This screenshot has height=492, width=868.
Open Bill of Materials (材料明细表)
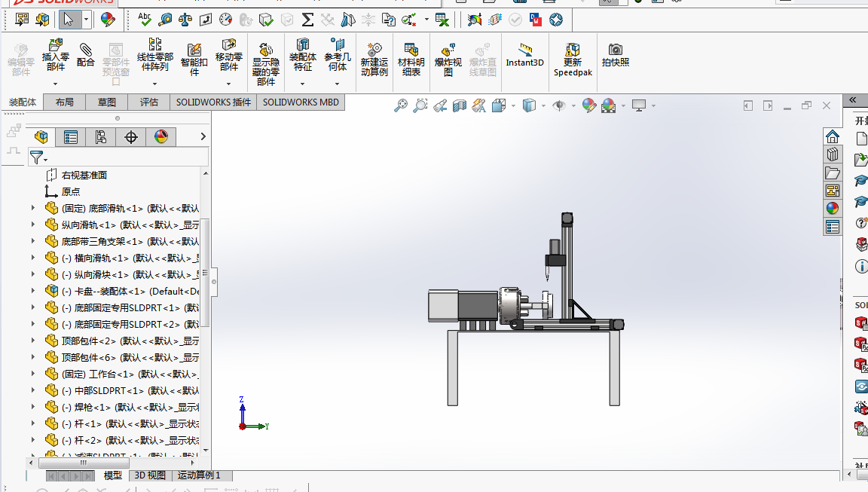point(411,60)
